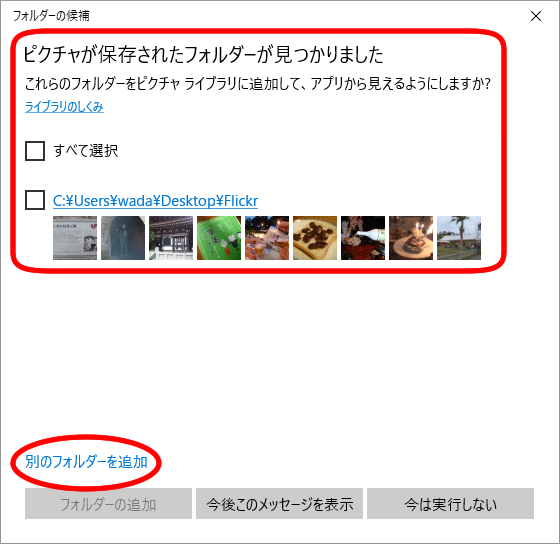Choose 今後このメッセージを表示 button
Image resolution: width=560 pixels, height=544 pixels.
(x=279, y=504)
